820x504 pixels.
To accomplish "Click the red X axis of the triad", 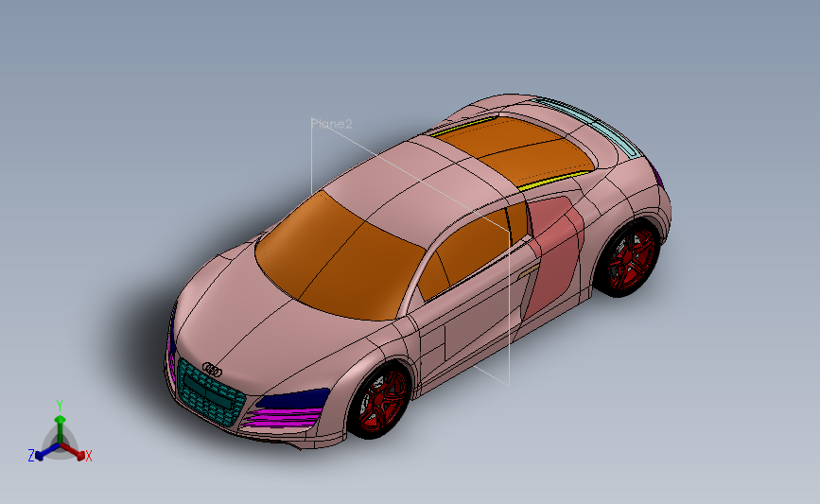I will point(73,451).
